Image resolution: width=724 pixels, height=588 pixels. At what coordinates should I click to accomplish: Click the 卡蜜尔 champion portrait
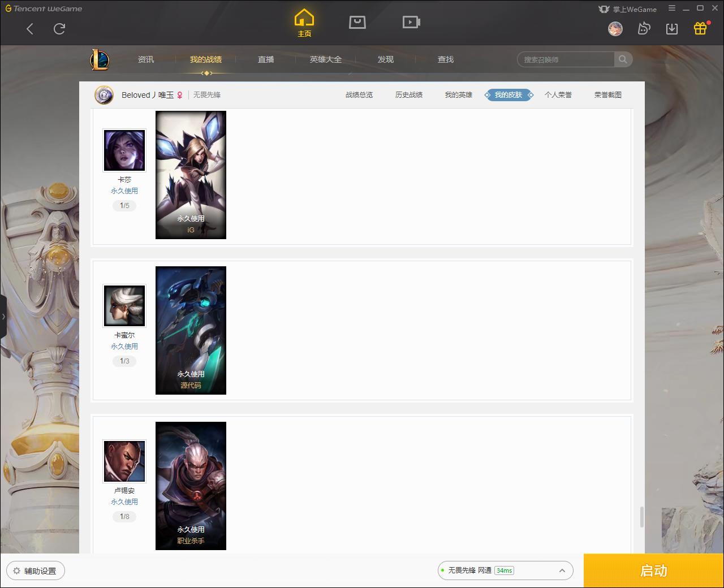point(124,306)
